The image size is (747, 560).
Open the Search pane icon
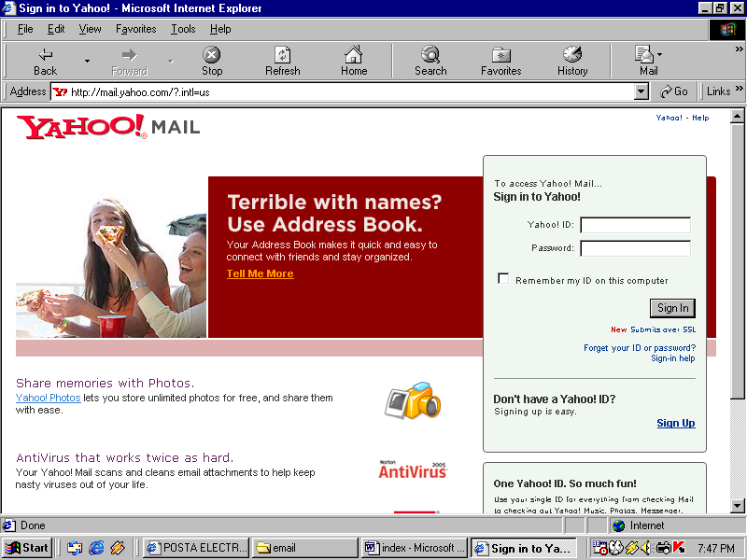pyautogui.click(x=430, y=61)
